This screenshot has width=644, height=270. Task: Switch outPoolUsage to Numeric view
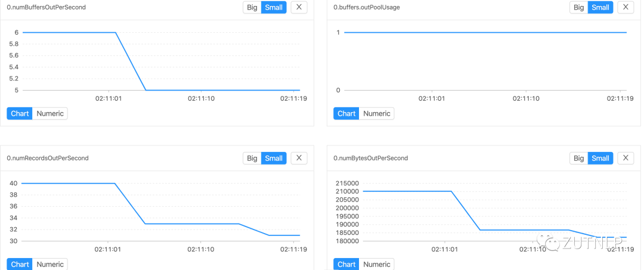point(377,114)
